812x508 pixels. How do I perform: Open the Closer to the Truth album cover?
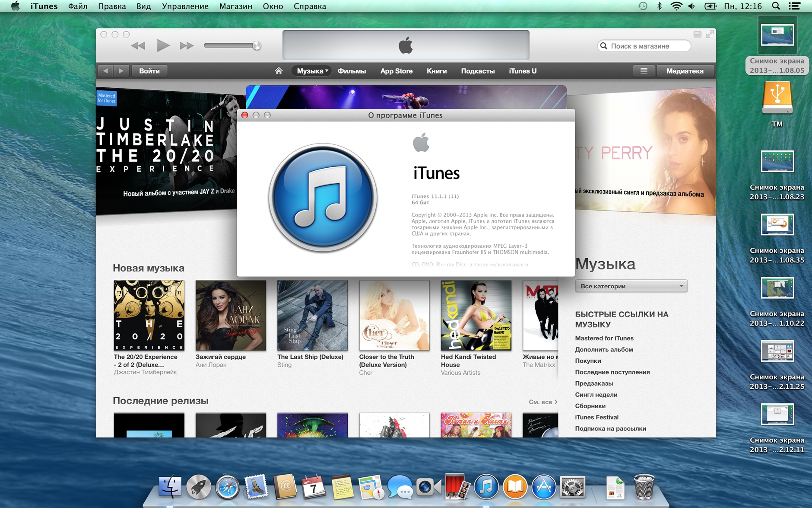click(x=394, y=315)
